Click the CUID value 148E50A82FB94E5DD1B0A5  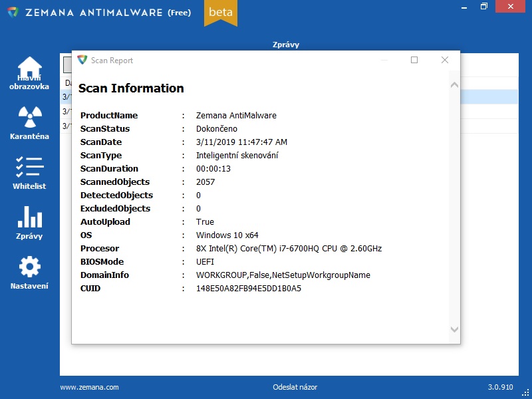(248, 289)
